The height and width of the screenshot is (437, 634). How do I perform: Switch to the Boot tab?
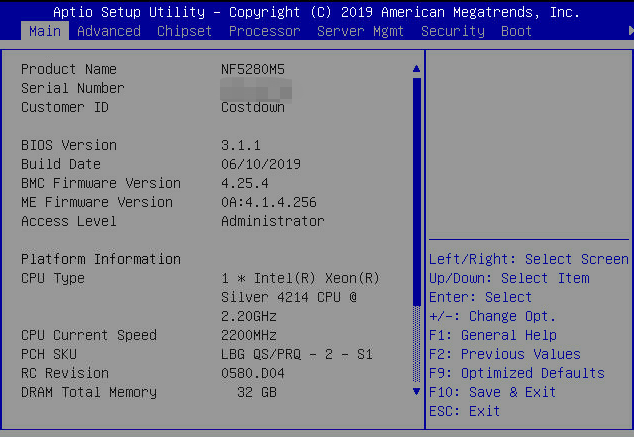(516, 31)
